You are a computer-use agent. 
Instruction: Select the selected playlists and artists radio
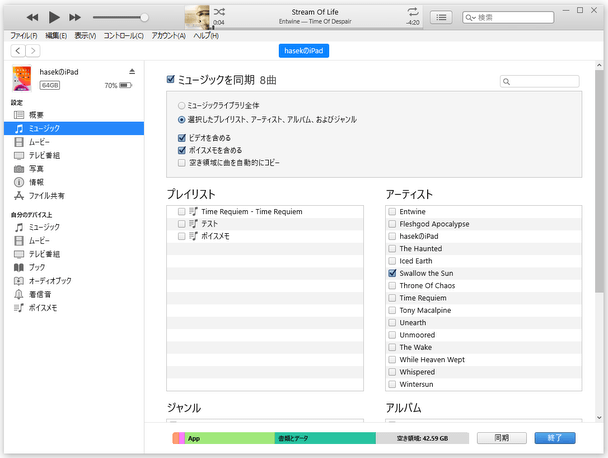[181, 120]
